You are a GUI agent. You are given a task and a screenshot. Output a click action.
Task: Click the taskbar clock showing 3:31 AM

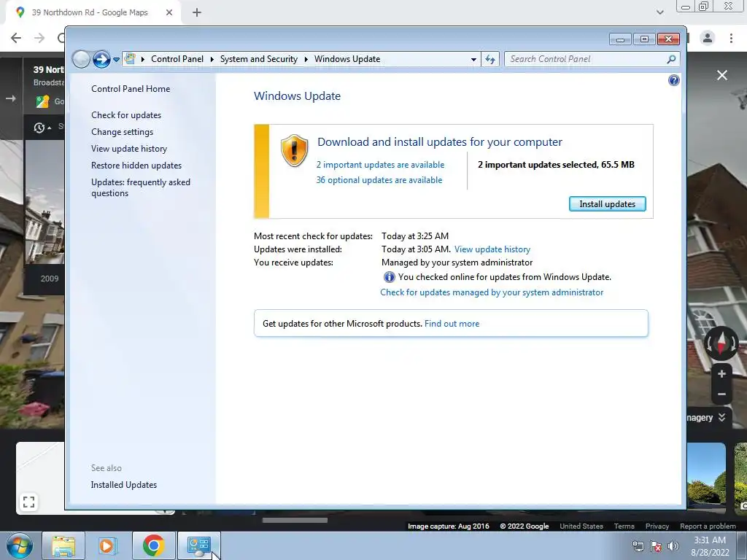point(710,546)
